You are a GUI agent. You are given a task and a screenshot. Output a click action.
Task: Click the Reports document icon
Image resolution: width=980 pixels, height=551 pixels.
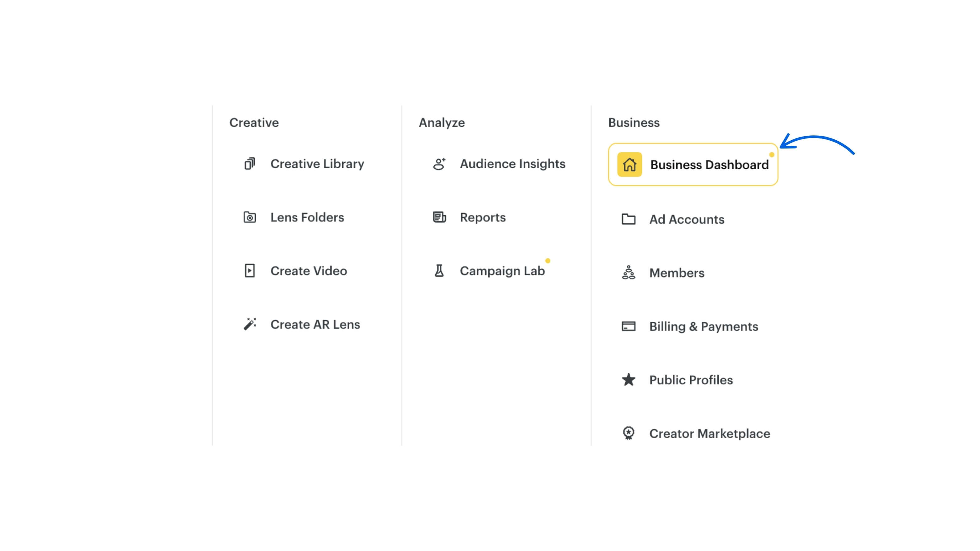[x=440, y=217]
